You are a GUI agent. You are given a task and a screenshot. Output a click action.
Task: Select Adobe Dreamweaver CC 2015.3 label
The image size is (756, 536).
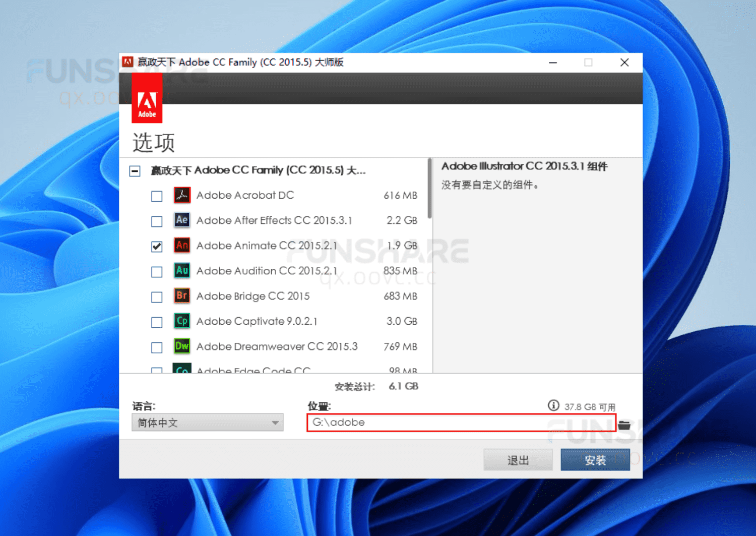277,346
